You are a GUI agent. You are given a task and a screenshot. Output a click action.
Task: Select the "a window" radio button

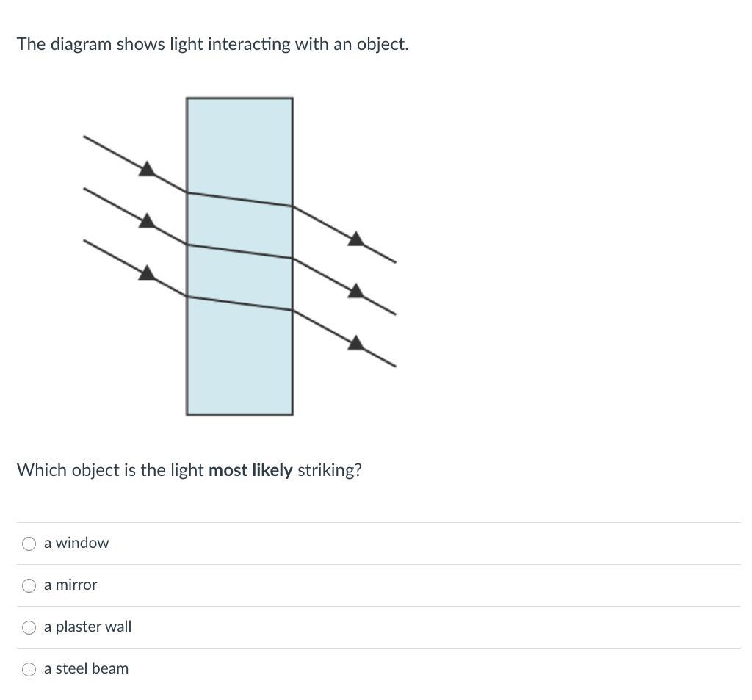pos(29,544)
